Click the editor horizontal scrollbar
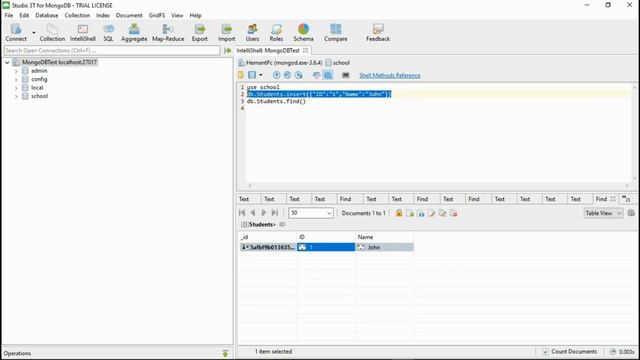This screenshot has height=360, width=640. point(438,186)
